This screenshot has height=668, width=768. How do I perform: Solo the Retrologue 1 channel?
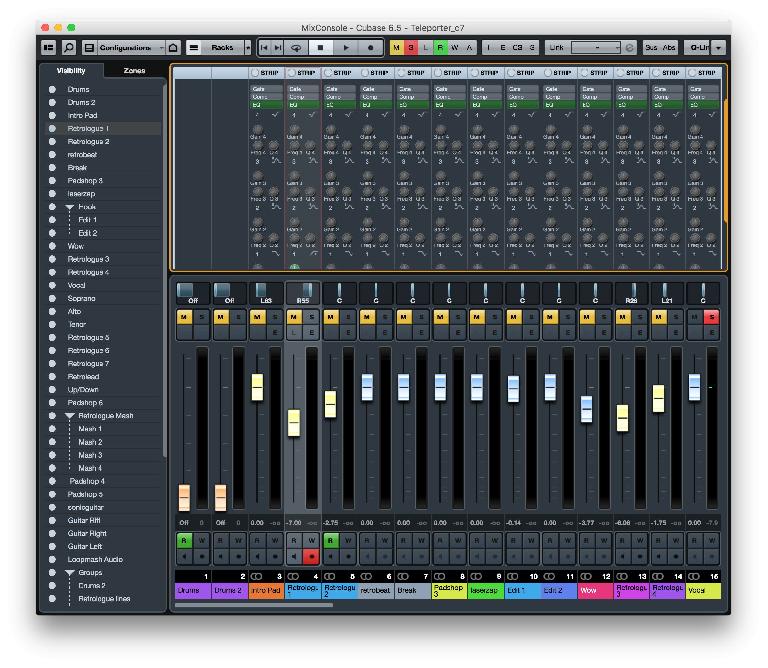(x=312, y=317)
